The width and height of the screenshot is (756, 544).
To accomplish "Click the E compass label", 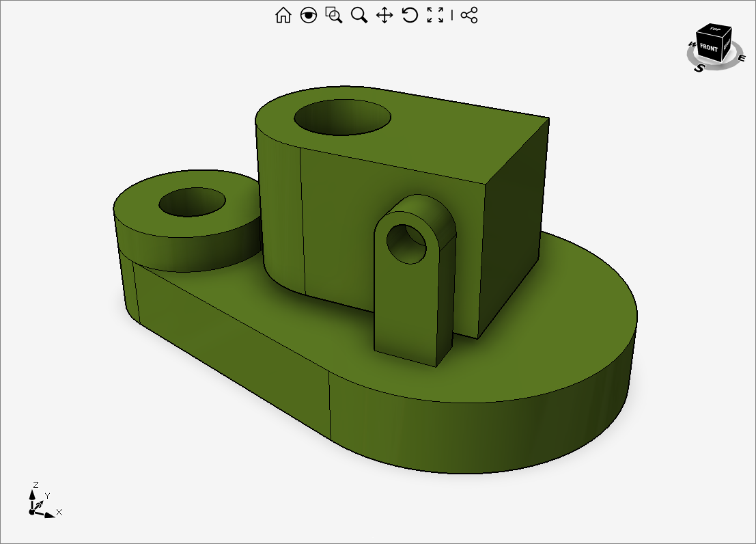I will 742,58.
